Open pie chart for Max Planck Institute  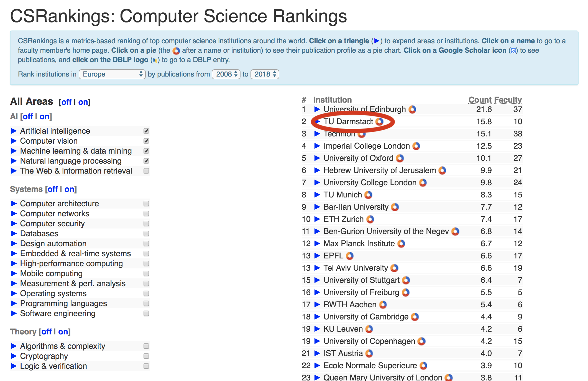(401, 243)
